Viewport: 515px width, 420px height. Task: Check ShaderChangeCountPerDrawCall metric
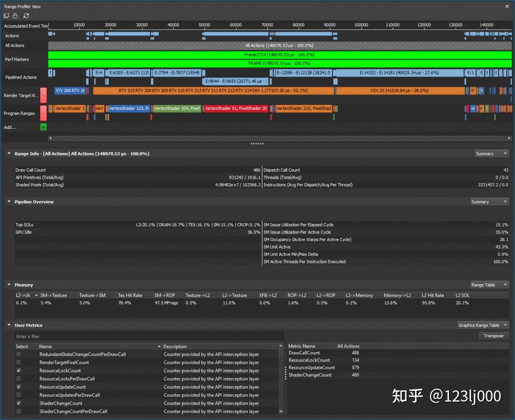18,411
